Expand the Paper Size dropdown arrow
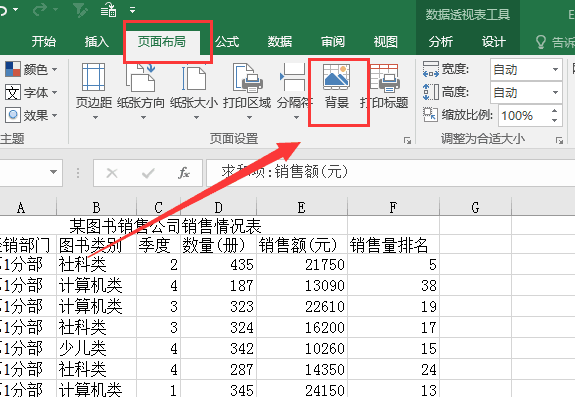Screen dimensions: 575x397 tap(196, 118)
